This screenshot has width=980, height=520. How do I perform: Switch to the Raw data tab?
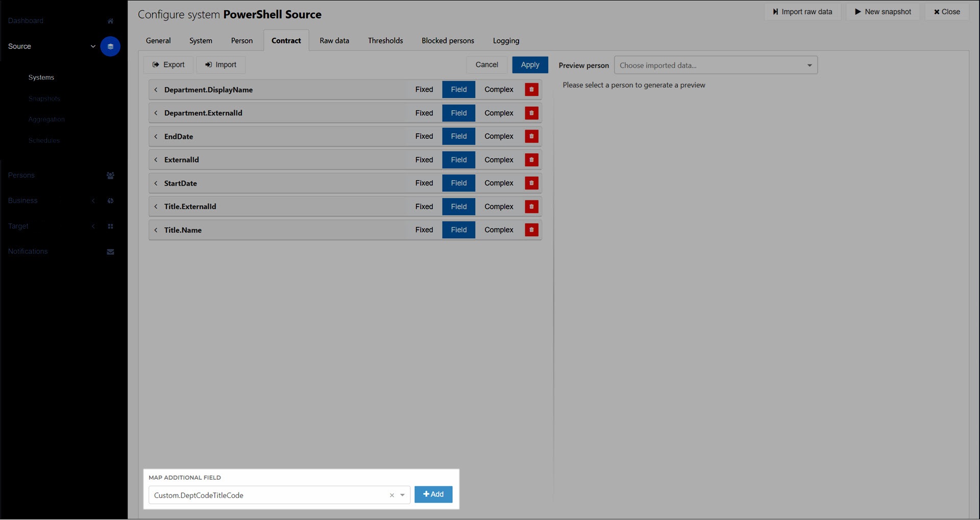[334, 41]
